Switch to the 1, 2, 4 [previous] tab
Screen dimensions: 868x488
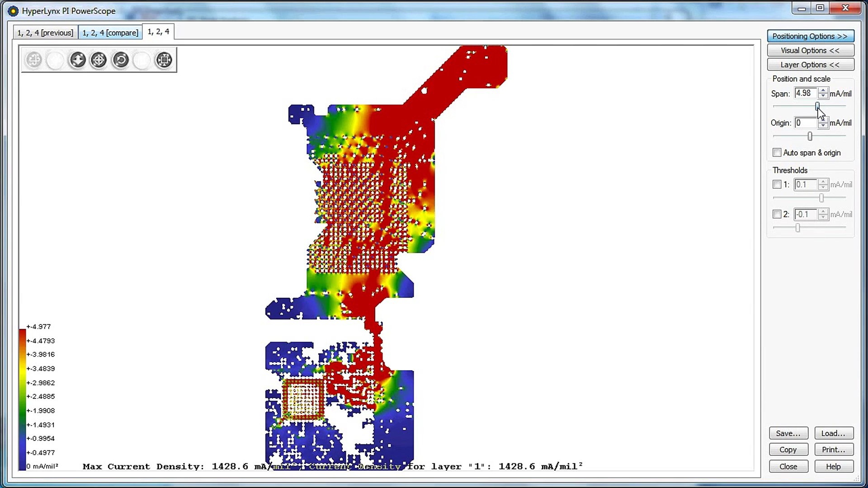45,33
